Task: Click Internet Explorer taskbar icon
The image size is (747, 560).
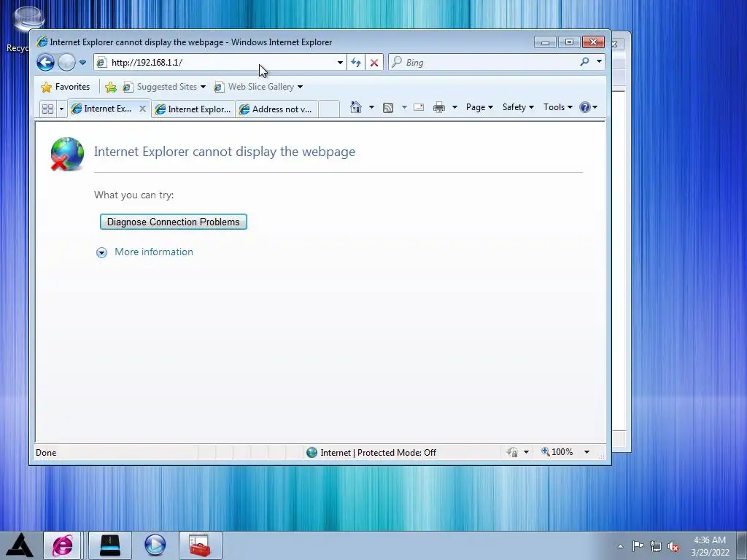Action: coord(63,545)
